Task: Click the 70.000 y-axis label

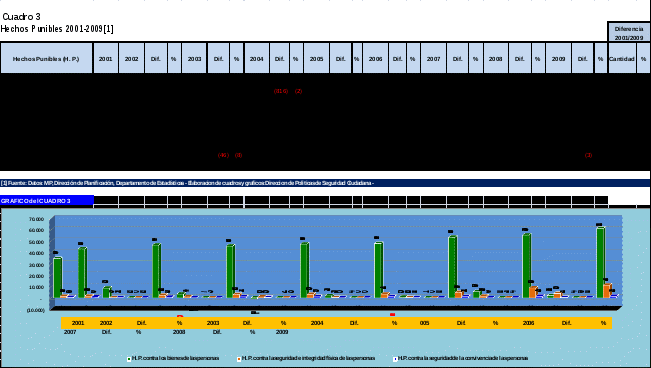Action: click(37, 219)
